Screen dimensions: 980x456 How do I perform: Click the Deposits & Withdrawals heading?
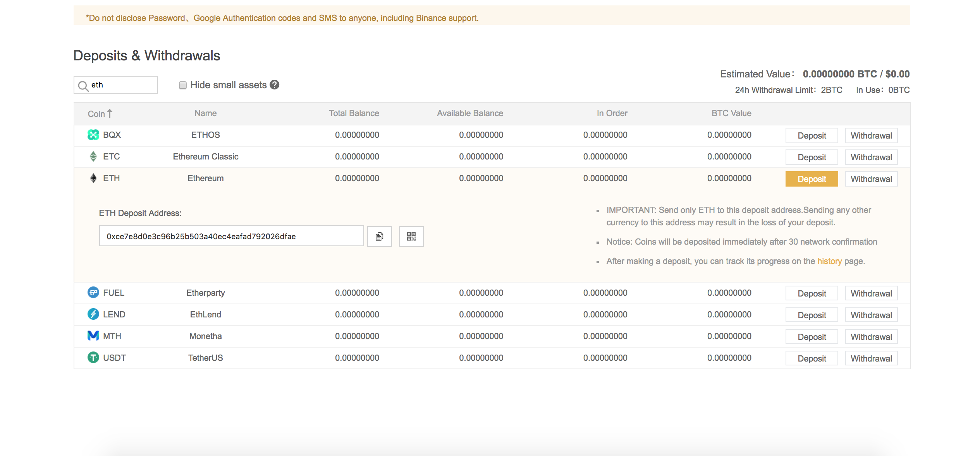(147, 56)
